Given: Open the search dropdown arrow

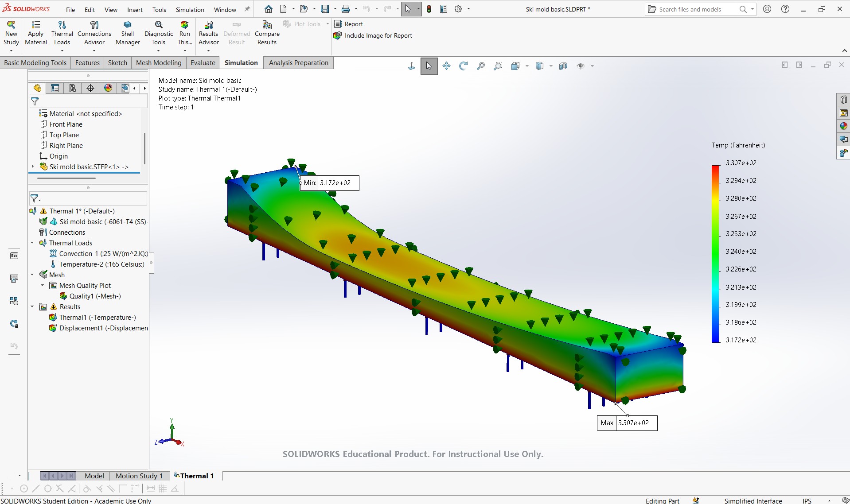Looking at the screenshot, I should (752, 9).
